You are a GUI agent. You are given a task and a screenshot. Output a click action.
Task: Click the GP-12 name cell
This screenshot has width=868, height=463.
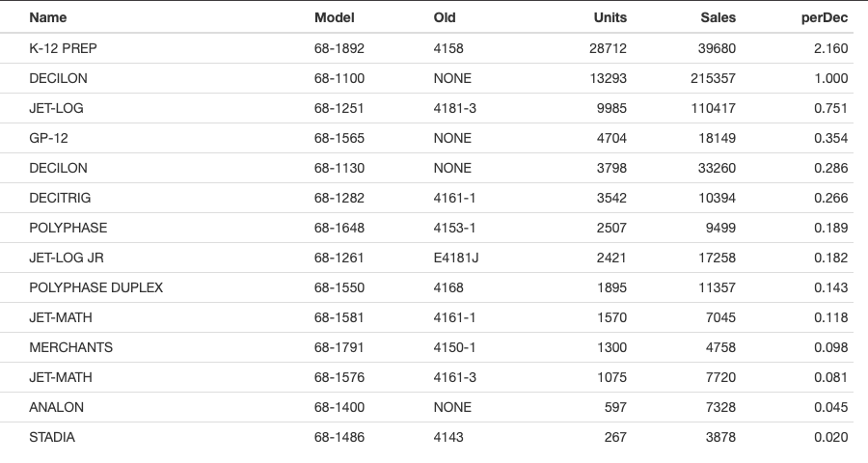click(x=49, y=138)
